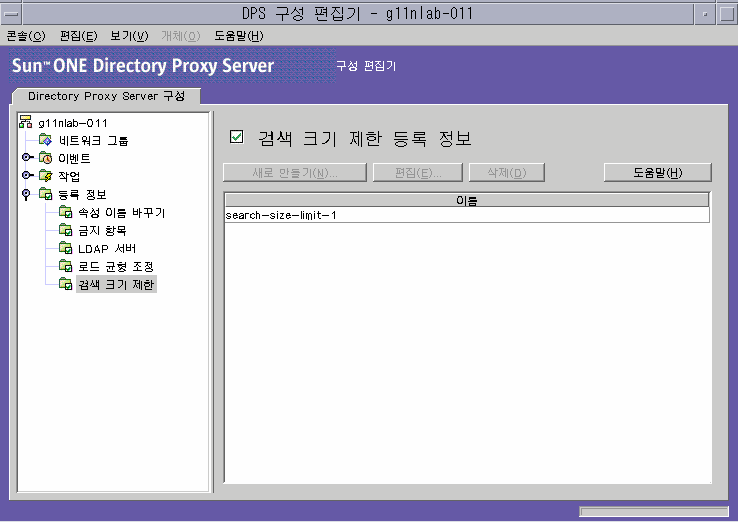Click the 네트워크 그룹 folder icon
This screenshot has height=522, width=738.
[x=46, y=140]
